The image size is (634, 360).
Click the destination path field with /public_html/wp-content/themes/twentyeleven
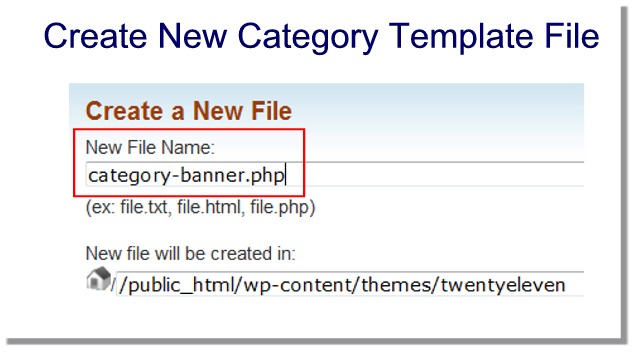click(x=350, y=284)
